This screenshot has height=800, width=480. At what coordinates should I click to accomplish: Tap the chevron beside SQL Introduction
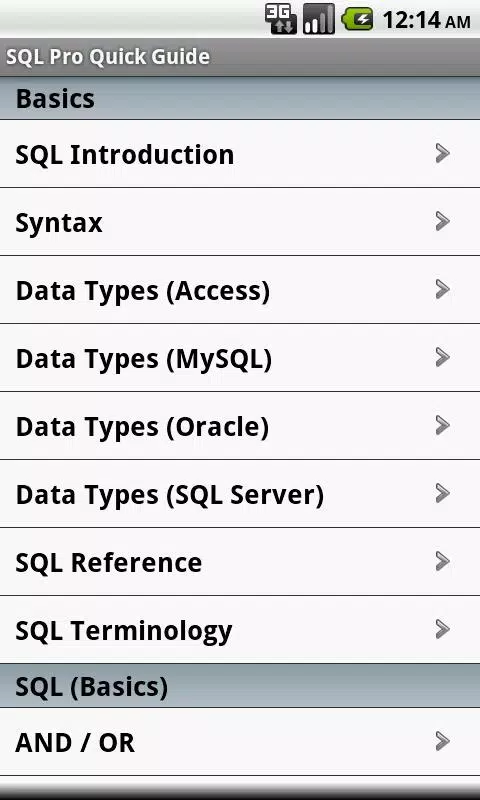click(443, 153)
